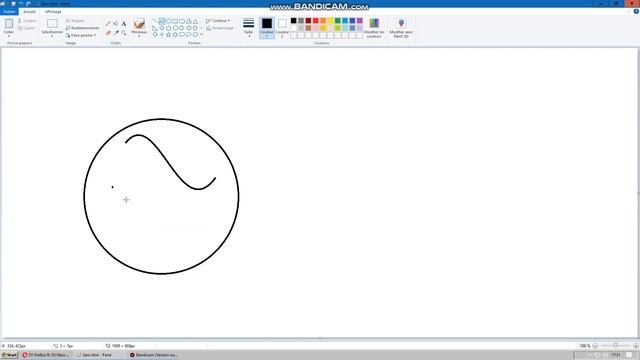
Task: Click the Help question mark icon
Action: (x=636, y=11)
